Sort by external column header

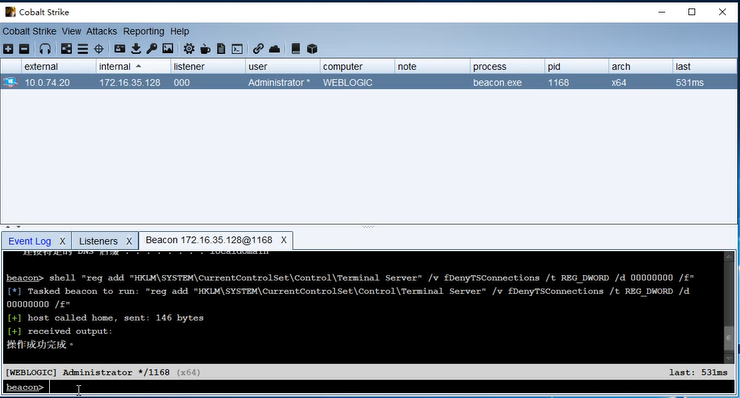pos(59,67)
